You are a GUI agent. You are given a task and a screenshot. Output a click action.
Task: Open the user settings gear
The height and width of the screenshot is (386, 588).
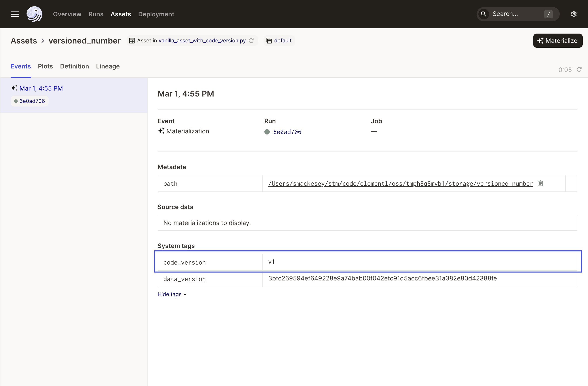574,14
